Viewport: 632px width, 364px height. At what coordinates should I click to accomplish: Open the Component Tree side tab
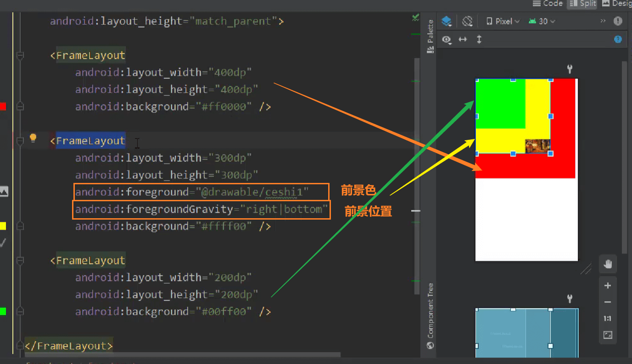tap(430, 316)
